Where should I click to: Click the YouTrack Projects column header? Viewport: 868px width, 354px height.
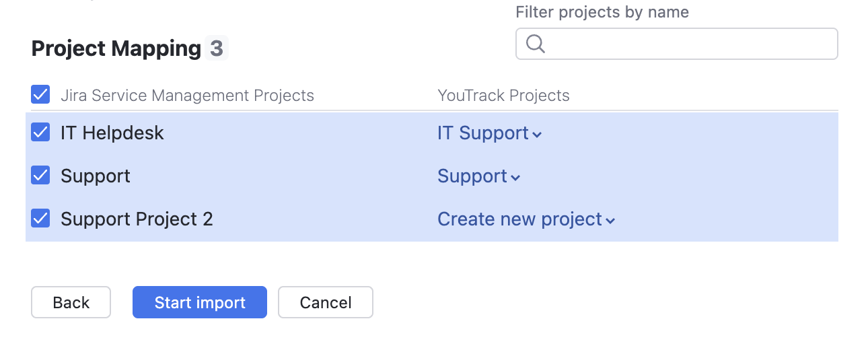503,96
